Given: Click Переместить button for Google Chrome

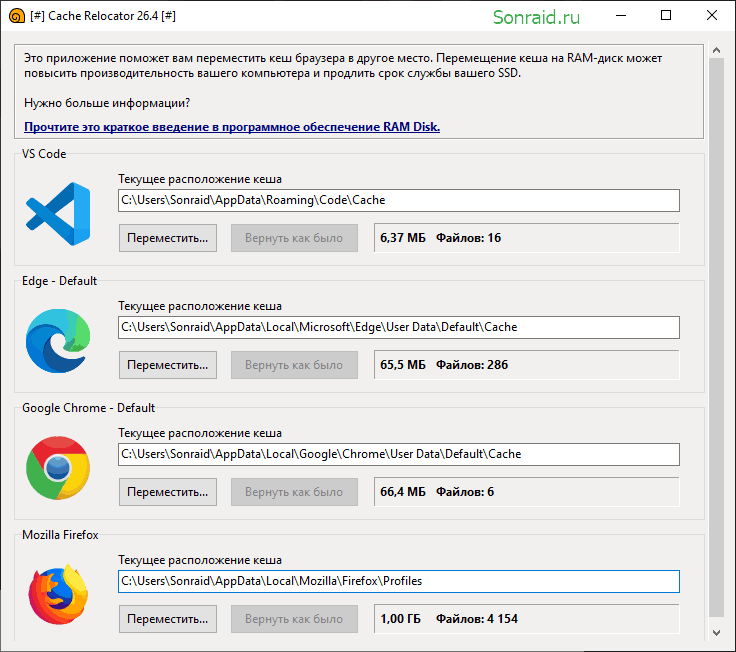Looking at the screenshot, I should point(168,492).
